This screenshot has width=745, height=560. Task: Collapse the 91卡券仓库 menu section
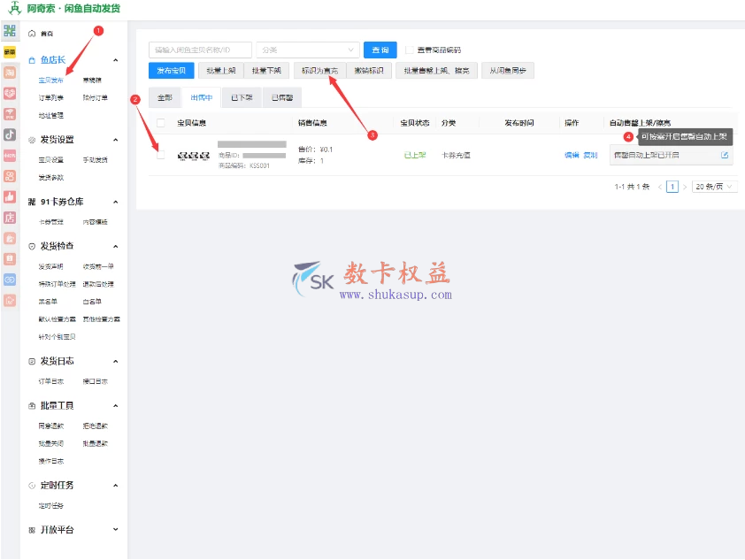pos(115,202)
